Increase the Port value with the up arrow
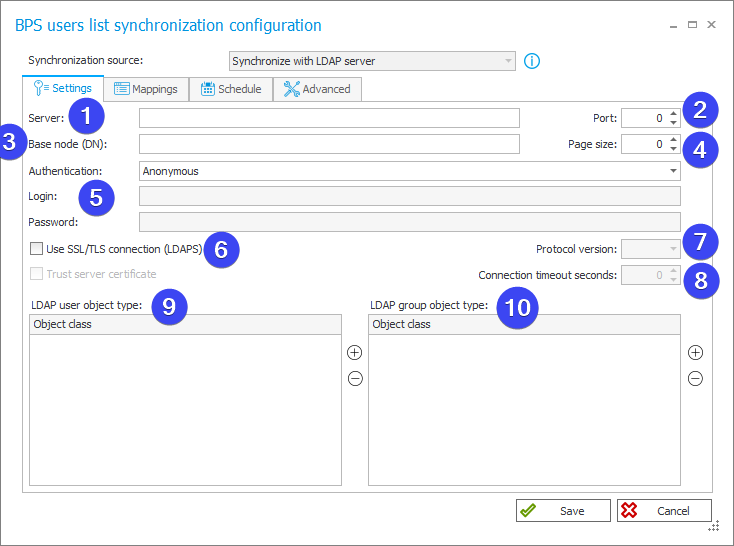Screen dimensions: 734x546 pos(673,113)
